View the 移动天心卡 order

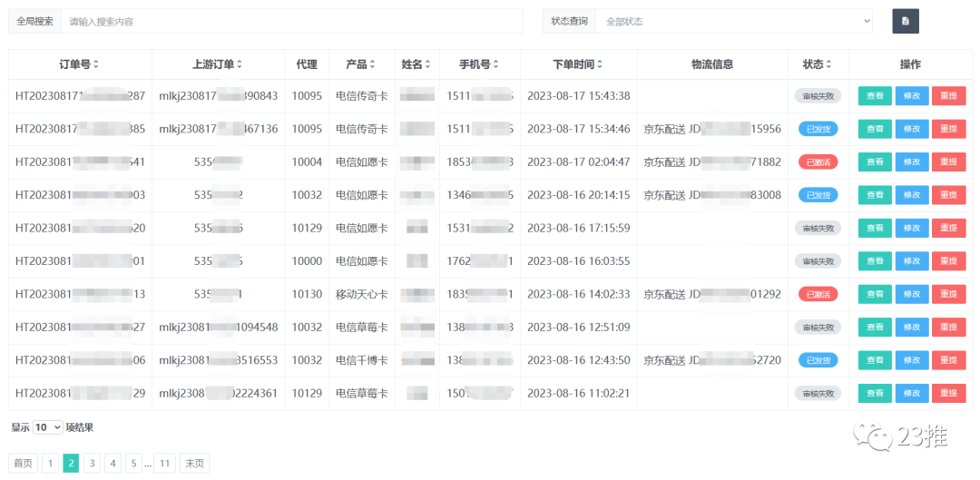[x=875, y=294]
